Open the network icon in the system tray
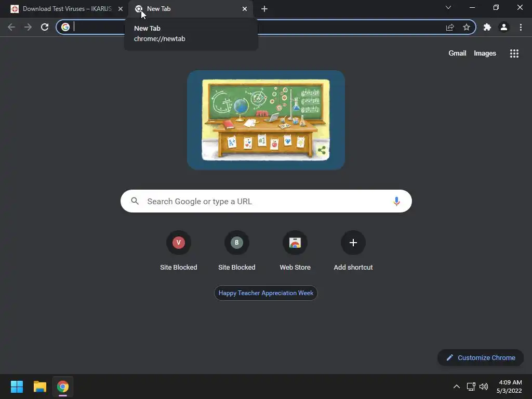This screenshot has width=532, height=399. tap(471, 387)
